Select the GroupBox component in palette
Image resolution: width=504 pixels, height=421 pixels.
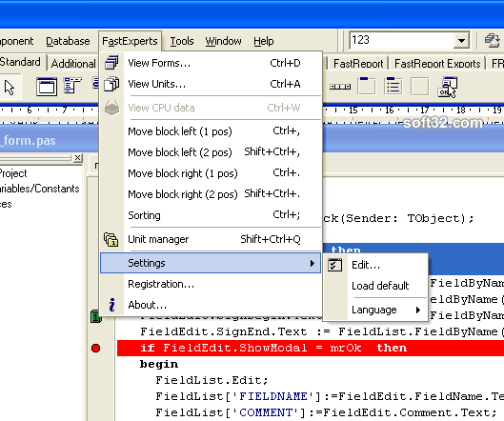click(367, 86)
